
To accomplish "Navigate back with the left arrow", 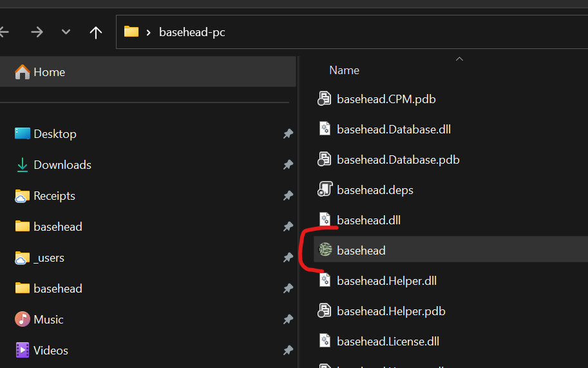I will [x=4, y=32].
